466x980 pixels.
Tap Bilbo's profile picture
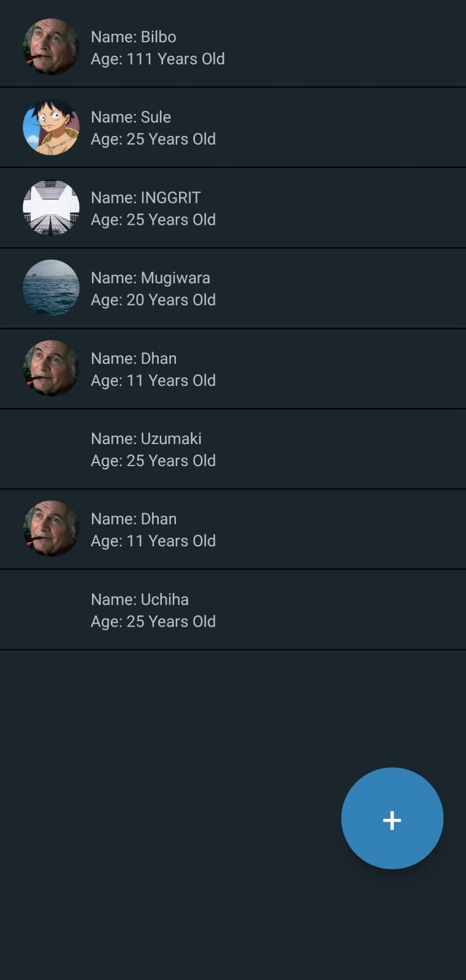pos(51,47)
